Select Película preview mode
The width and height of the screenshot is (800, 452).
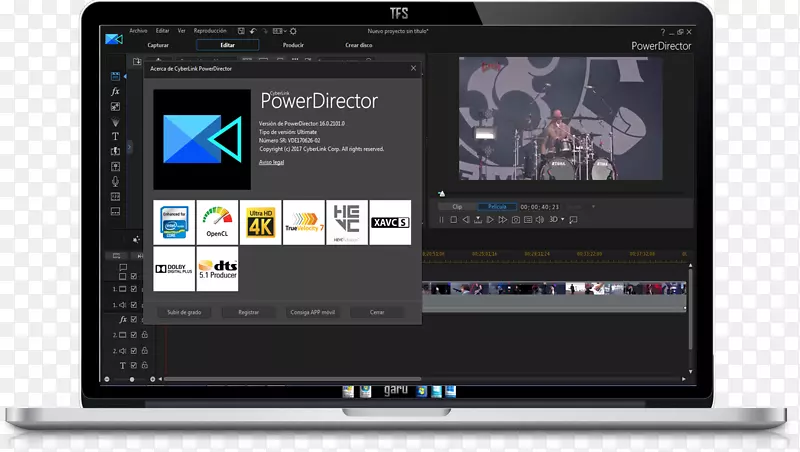click(497, 207)
